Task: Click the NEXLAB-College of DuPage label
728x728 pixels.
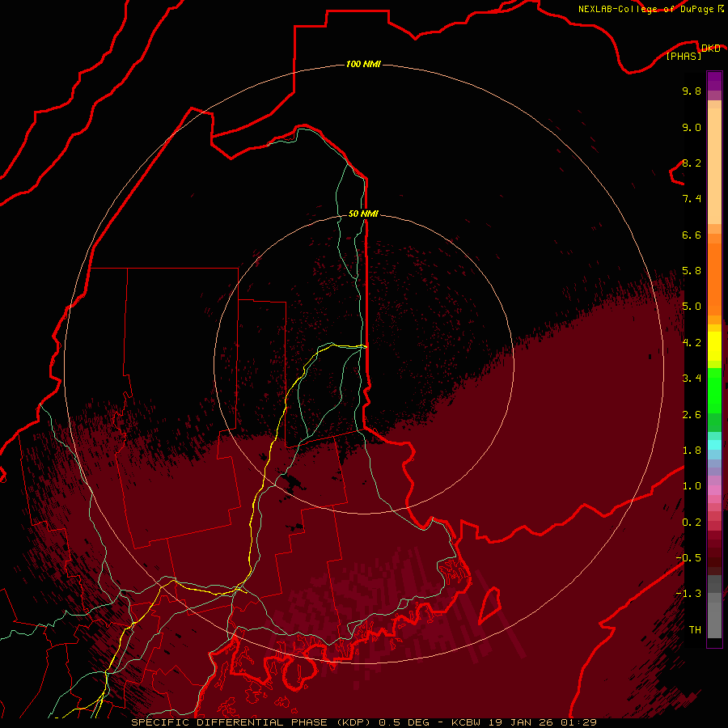Action: 647,9
